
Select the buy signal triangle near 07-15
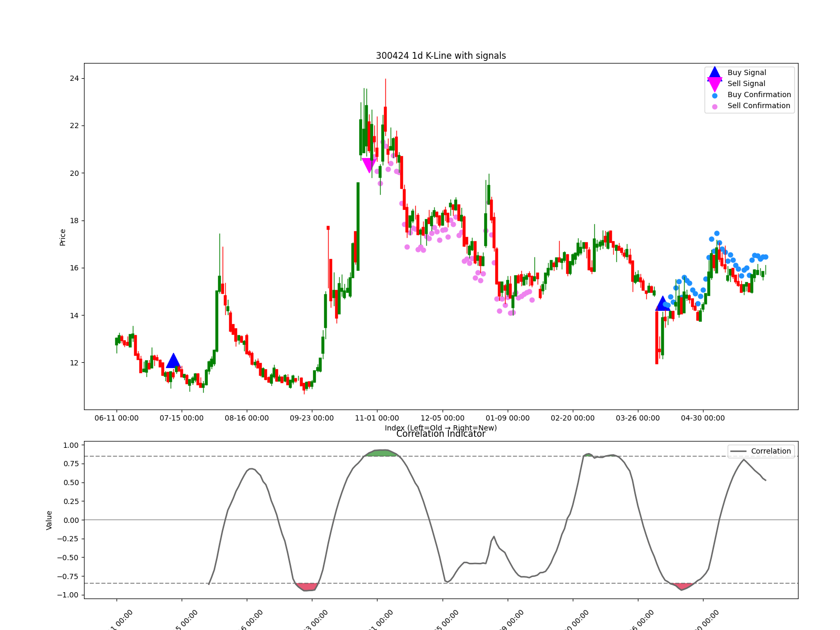pos(173,361)
